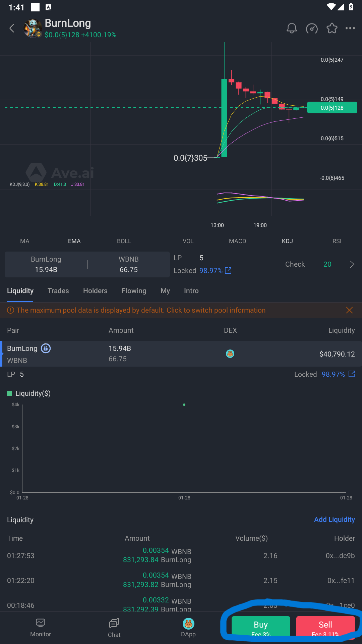Toggle the EMA indicator on
Viewport: 362px width, 644px height.
(74, 241)
